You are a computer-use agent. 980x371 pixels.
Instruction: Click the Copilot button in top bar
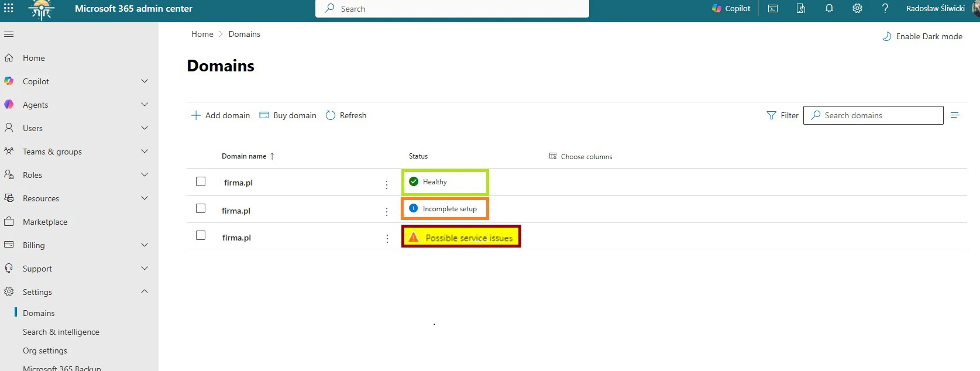[x=731, y=8]
